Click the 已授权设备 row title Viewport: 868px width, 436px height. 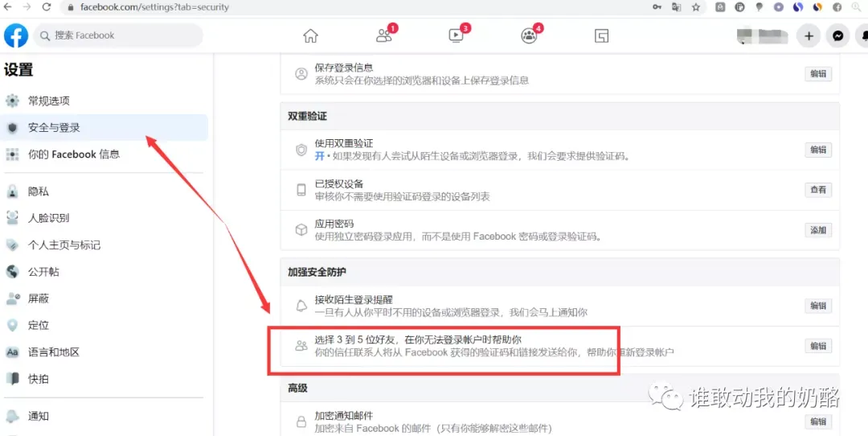[x=339, y=184]
